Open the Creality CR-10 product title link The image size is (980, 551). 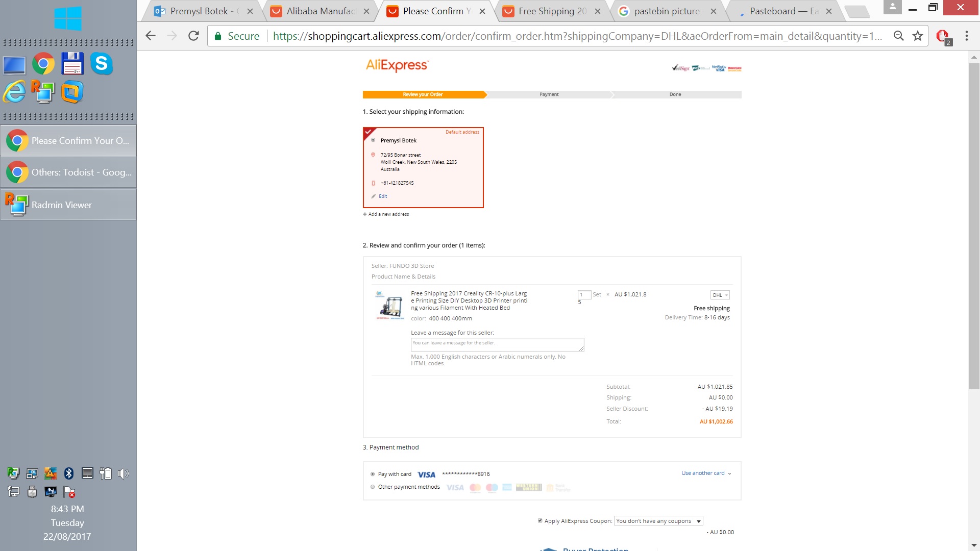click(469, 300)
